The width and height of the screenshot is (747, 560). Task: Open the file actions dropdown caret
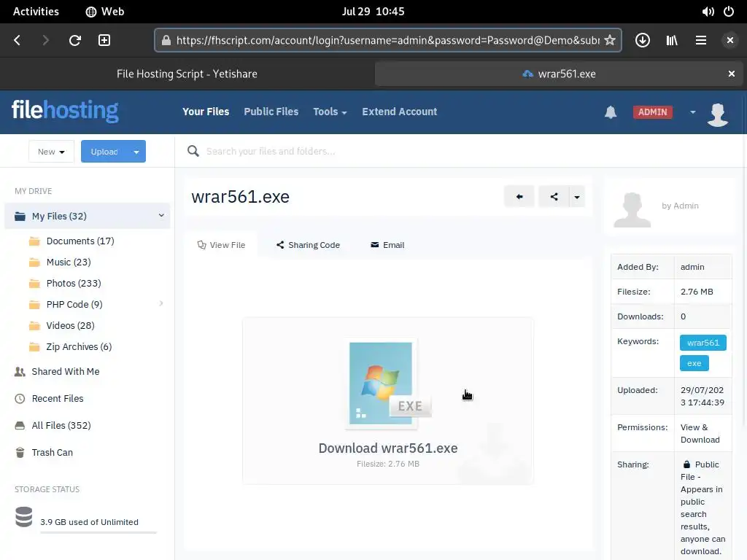(x=577, y=197)
